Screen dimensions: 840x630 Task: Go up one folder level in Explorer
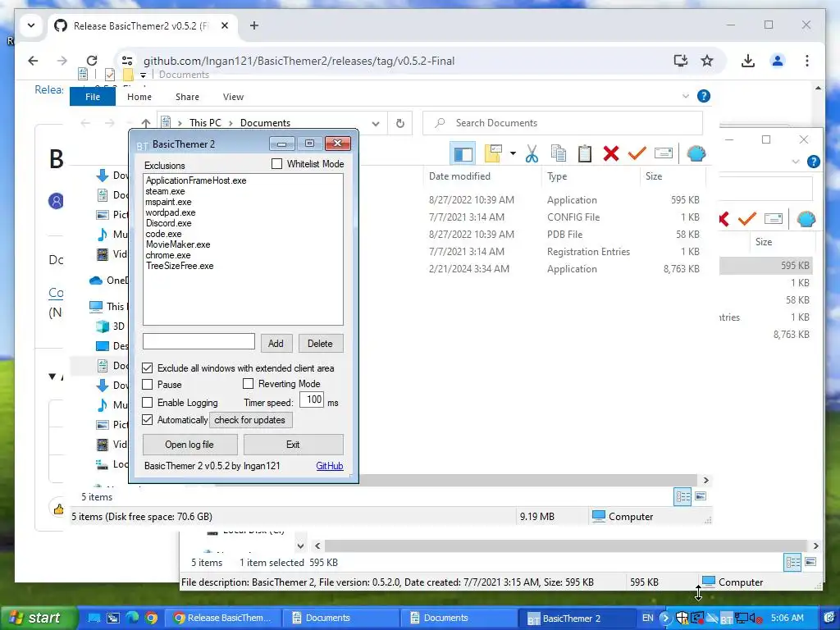coord(146,123)
